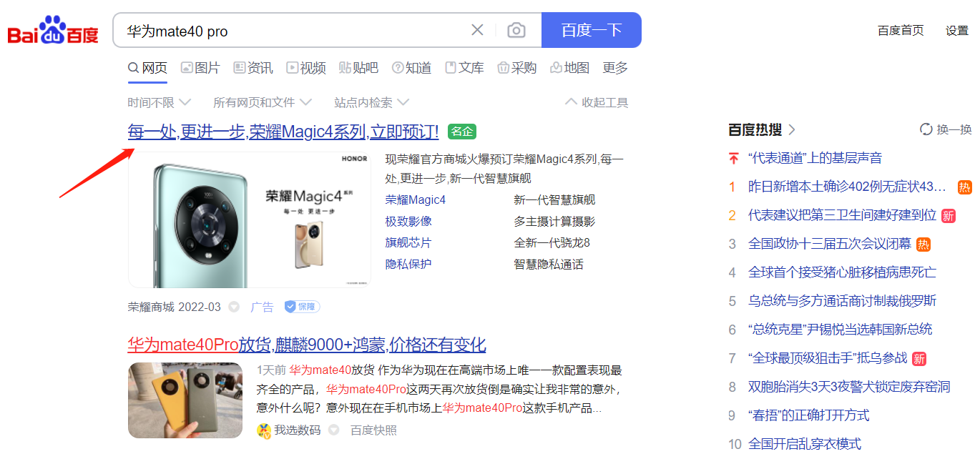Switch to the 图片 tab

pyautogui.click(x=200, y=68)
